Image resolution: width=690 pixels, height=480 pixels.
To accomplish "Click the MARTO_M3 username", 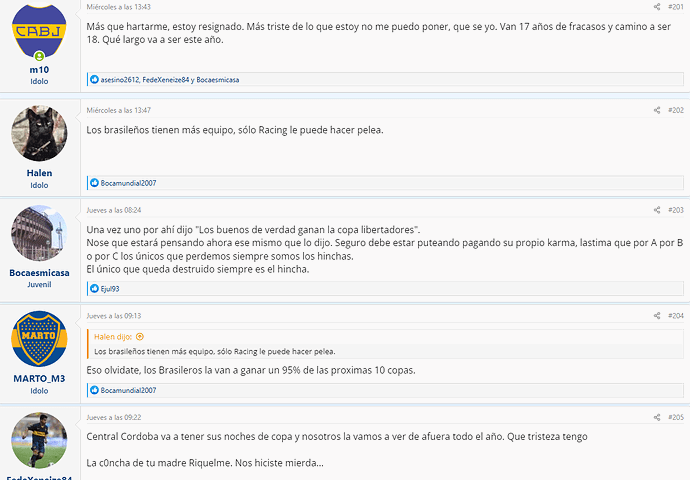I will tap(39, 378).
